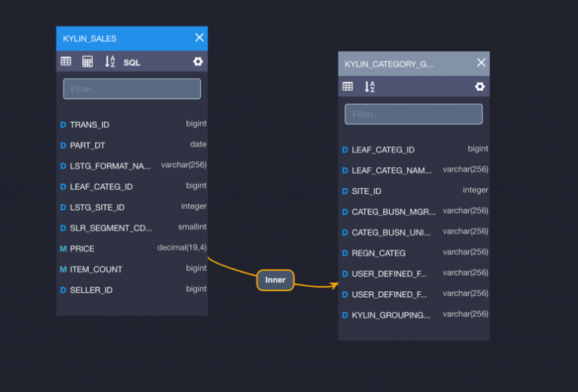
Task: Sort KYLIN_SALES columns with the A-Z icon
Action: point(110,62)
